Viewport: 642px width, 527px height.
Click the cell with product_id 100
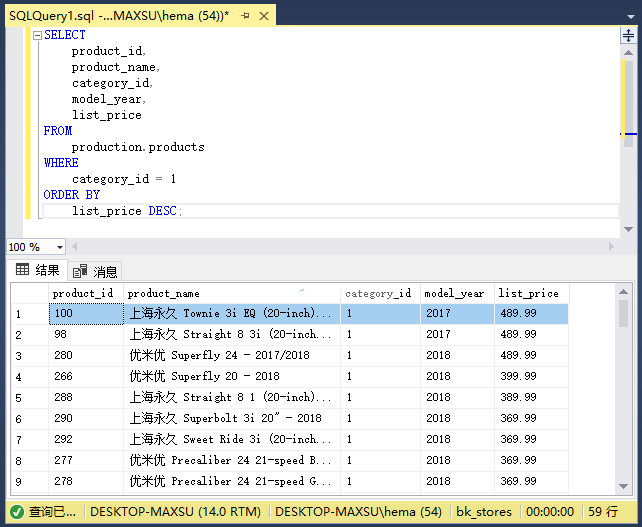point(86,314)
